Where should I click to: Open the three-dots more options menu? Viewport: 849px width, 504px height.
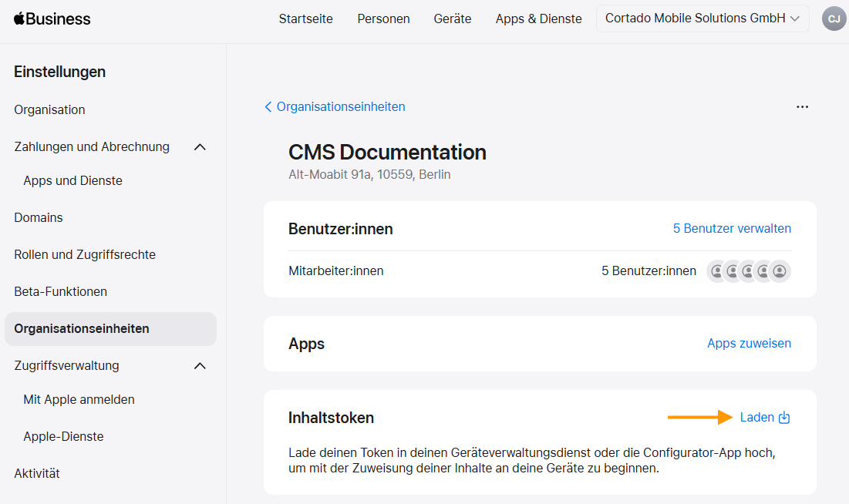(x=802, y=106)
